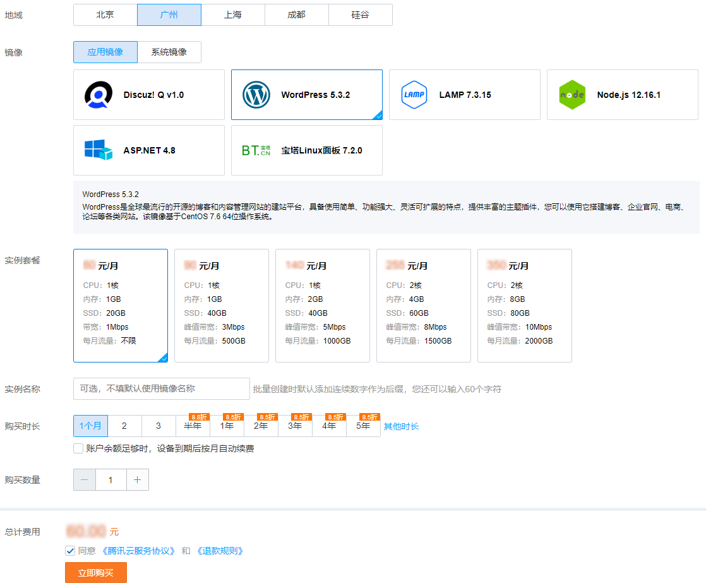Enable automatic monthly renewal checkbox
Screen dimensions: 706x588
(78, 448)
